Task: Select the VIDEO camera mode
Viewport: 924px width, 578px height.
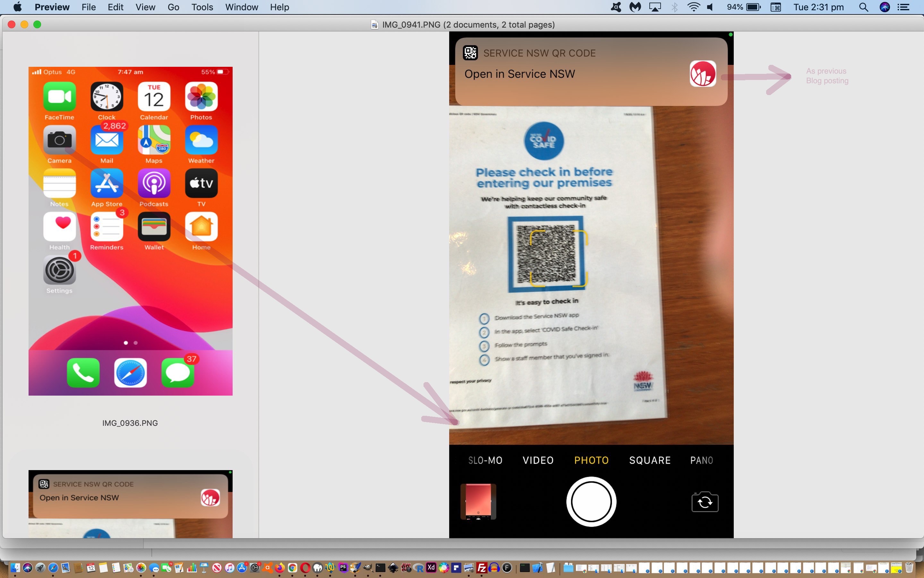Action: 538,460
